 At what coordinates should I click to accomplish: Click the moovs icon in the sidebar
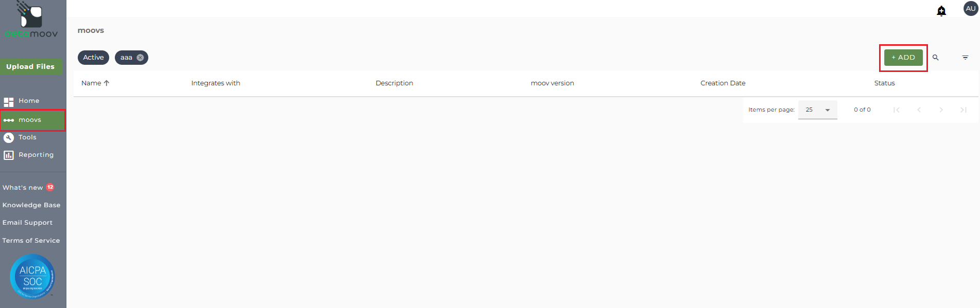[x=9, y=120]
